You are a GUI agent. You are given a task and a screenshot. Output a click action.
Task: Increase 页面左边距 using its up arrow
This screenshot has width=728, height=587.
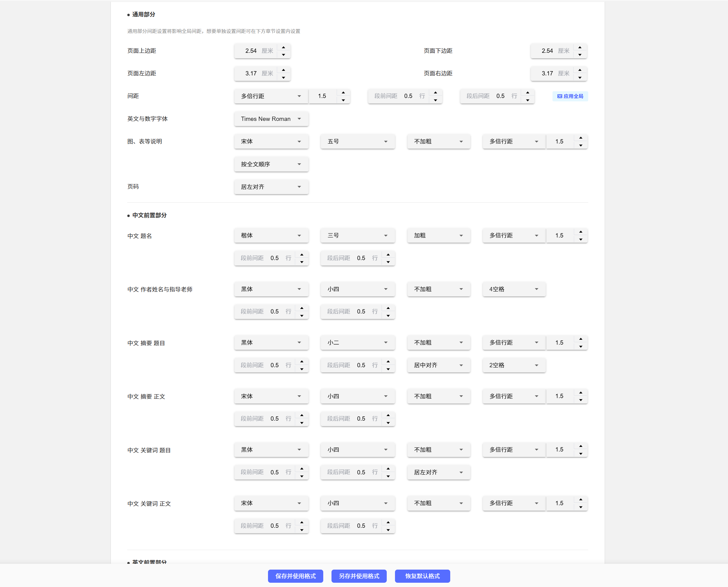(x=283, y=70)
